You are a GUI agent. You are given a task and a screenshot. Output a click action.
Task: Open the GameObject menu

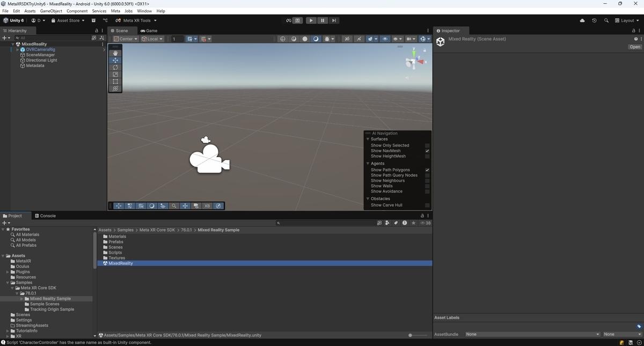pos(51,11)
